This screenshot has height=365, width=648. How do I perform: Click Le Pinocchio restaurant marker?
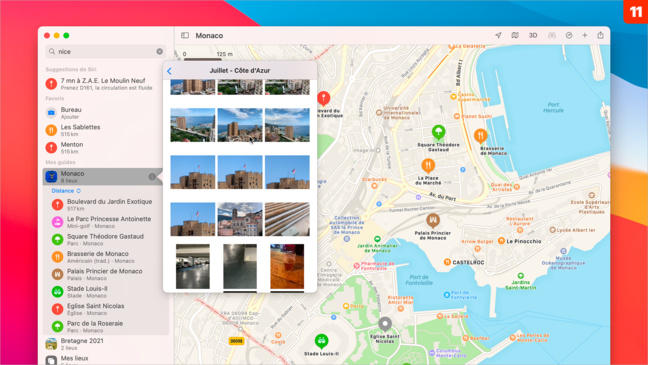[x=501, y=241]
